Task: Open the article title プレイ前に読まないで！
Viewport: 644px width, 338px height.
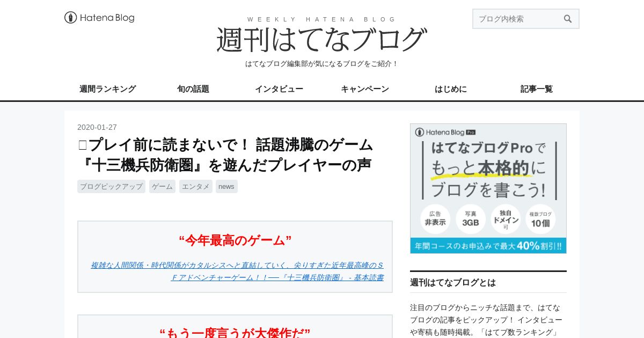Action: tap(225, 155)
